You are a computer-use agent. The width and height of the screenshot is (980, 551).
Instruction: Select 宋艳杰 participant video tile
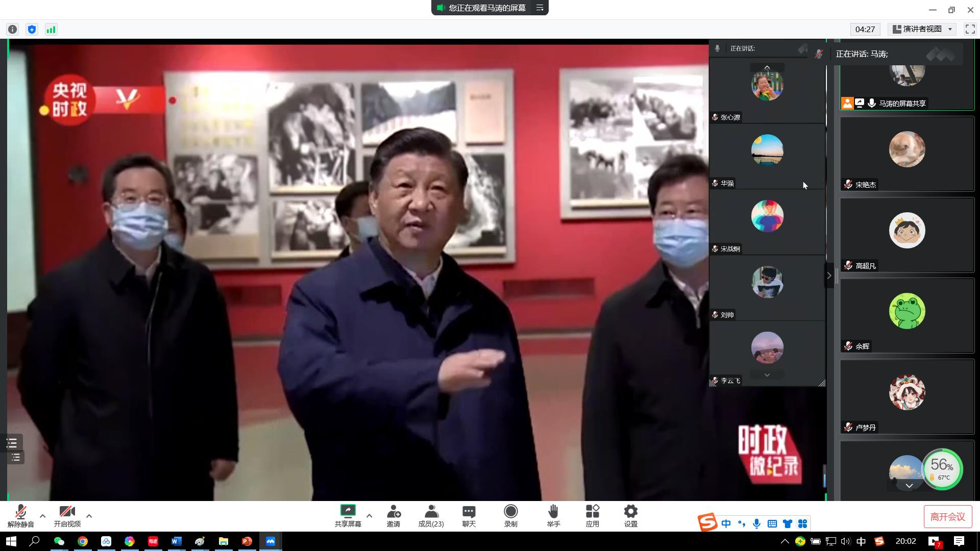pos(907,154)
